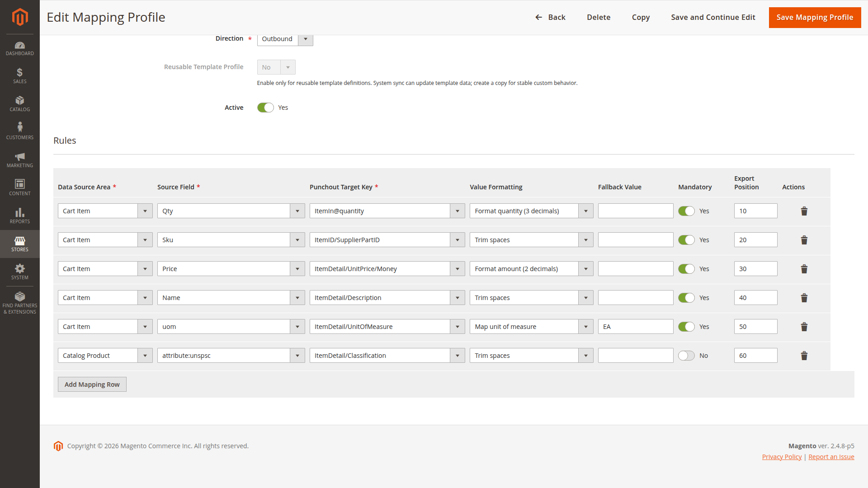Click the Export Position field with 50

(756, 327)
